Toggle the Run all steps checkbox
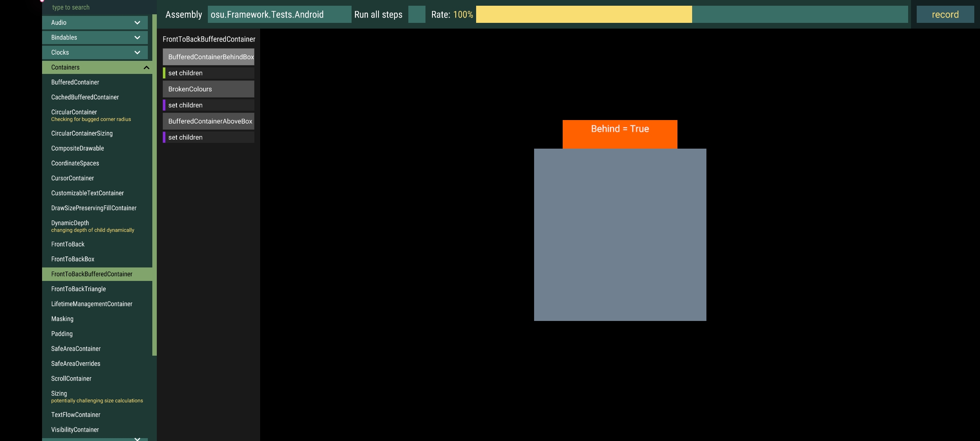Screen dimensions: 980x441 click(x=416, y=14)
